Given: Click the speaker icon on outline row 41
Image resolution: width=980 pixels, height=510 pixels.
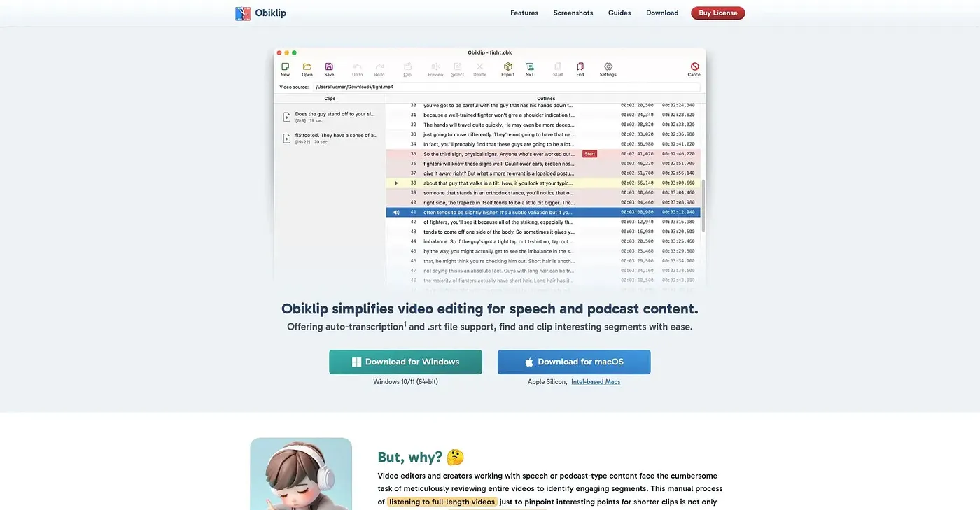Looking at the screenshot, I should click(x=396, y=212).
